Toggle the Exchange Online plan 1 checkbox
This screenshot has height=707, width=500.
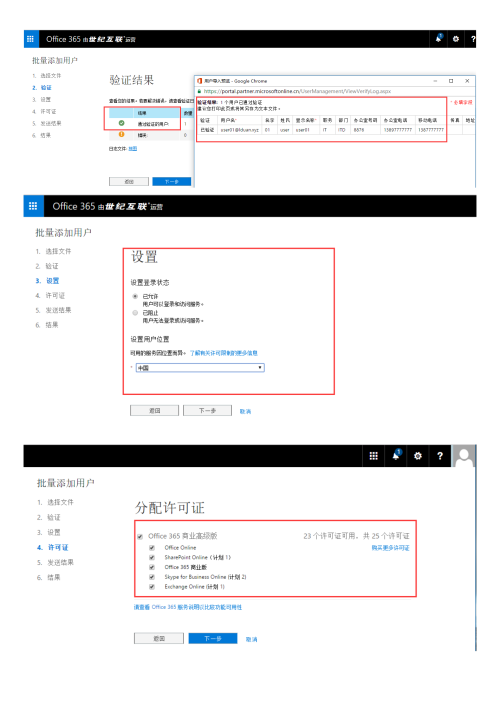pyautogui.click(x=152, y=587)
